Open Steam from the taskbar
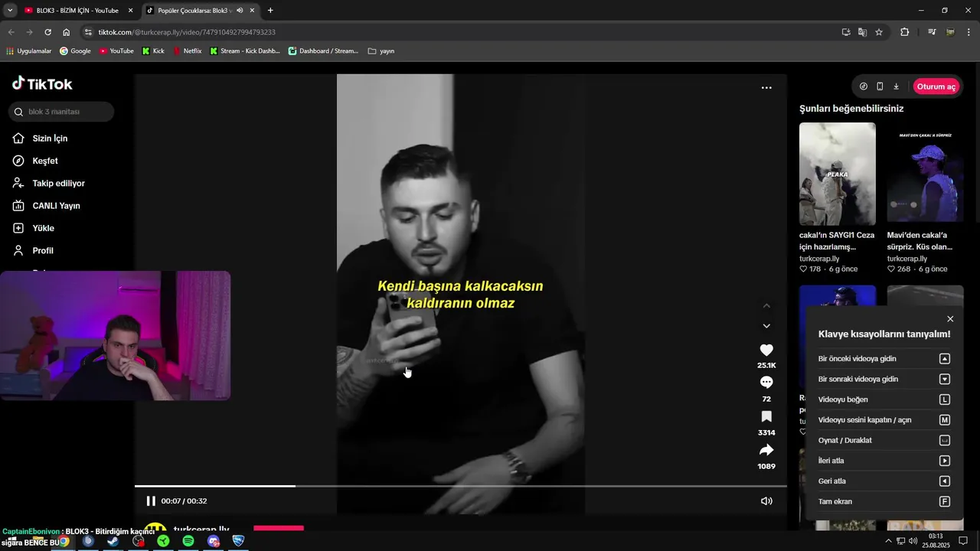 coord(113,541)
